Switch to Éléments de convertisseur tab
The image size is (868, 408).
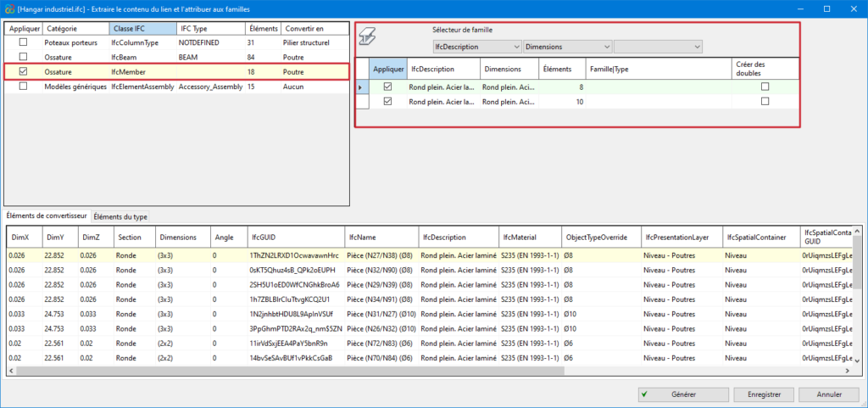pos(47,216)
